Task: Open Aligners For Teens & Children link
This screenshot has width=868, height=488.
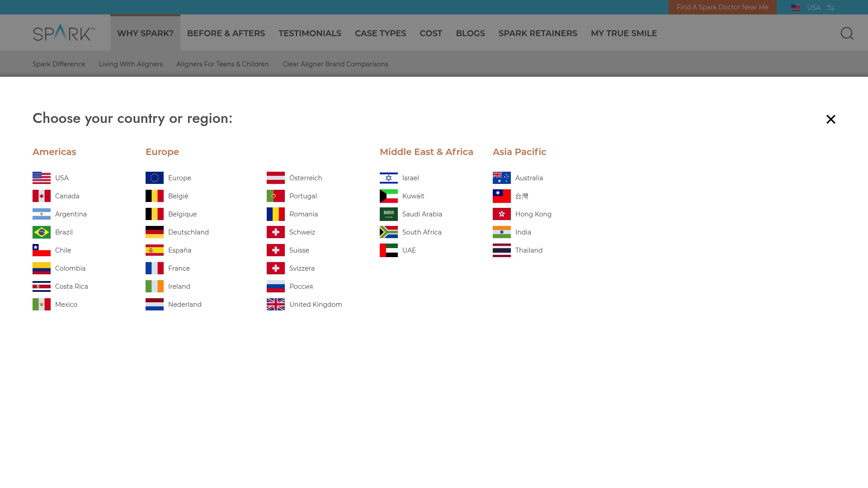Action: point(222,64)
